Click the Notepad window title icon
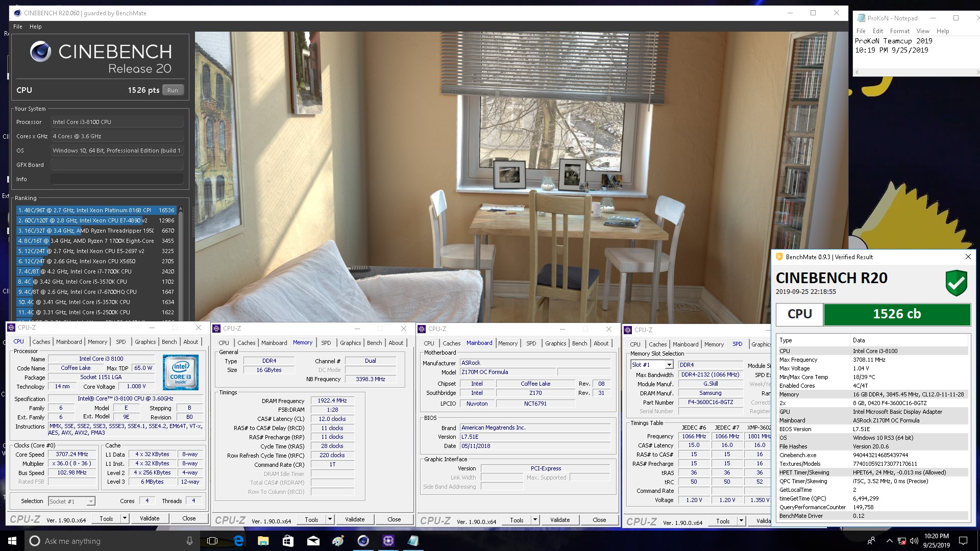This screenshot has width=980, height=551. pyautogui.click(x=861, y=18)
